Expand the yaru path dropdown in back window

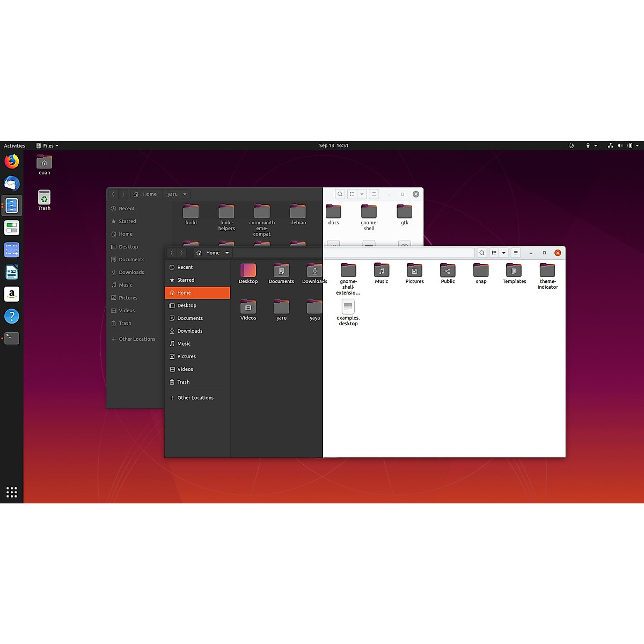tap(185, 194)
